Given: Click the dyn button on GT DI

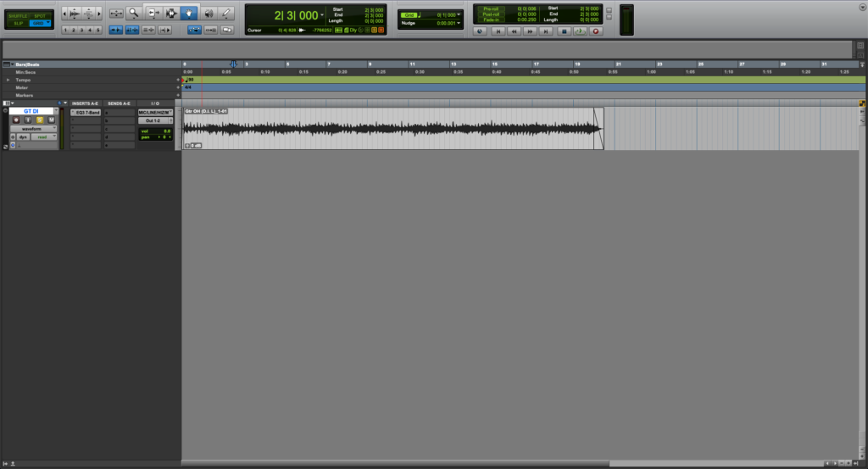Looking at the screenshot, I should (23, 137).
